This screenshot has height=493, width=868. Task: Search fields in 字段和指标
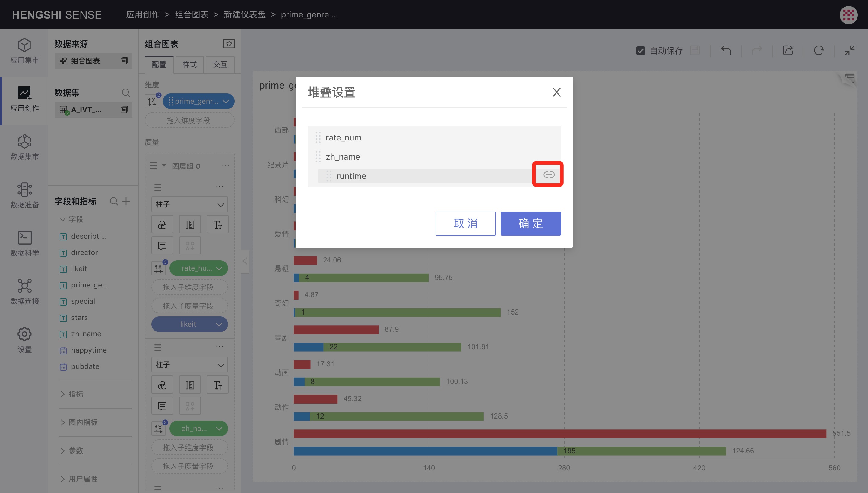[114, 202]
